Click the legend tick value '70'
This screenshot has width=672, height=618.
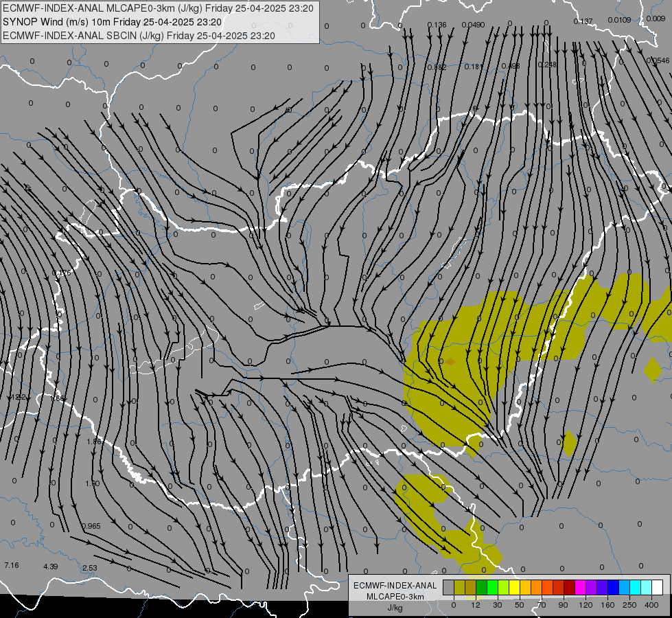point(542,605)
